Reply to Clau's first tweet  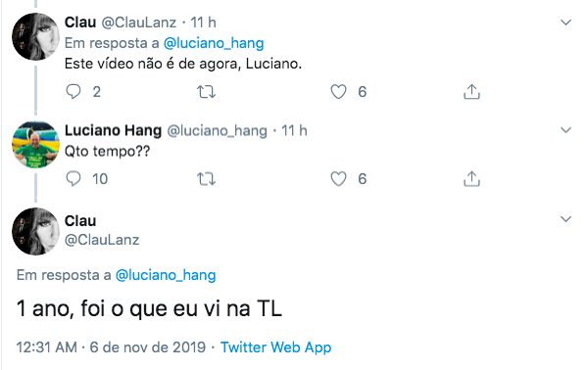73,92
